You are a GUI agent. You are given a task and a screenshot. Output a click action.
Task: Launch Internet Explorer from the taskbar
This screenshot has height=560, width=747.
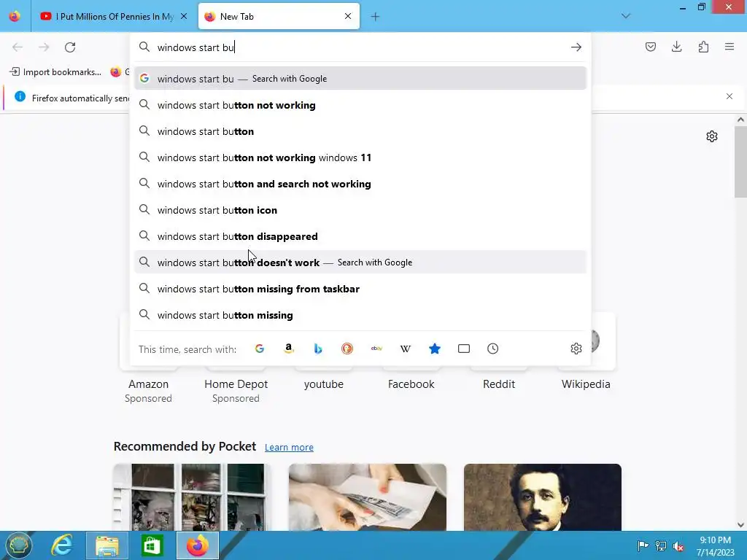tap(62, 545)
